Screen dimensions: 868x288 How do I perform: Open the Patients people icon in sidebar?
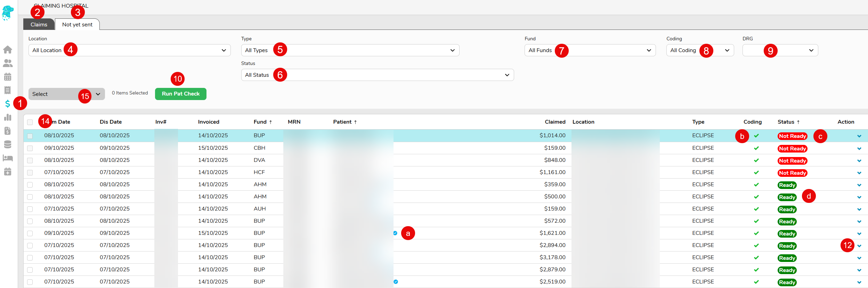(x=8, y=63)
